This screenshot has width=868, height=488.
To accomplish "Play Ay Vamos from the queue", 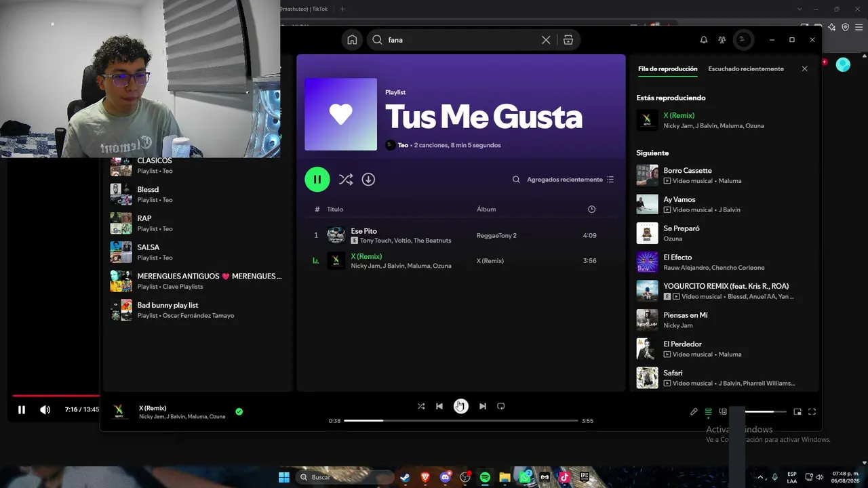I will coord(724,205).
